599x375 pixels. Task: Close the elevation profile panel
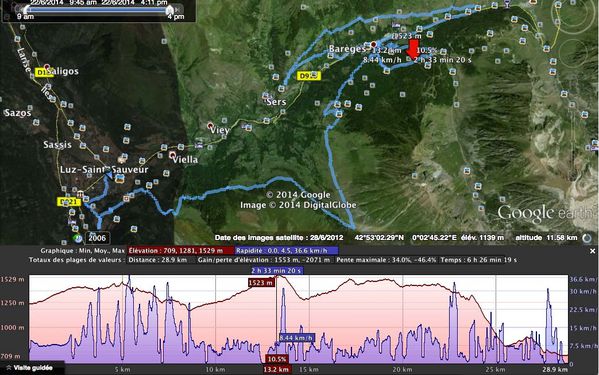(x=593, y=251)
